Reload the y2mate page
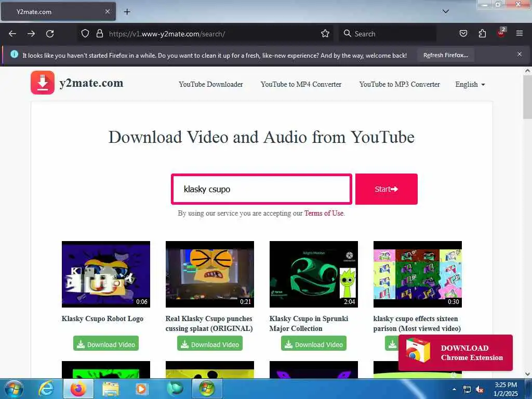532x399 pixels. coord(50,34)
